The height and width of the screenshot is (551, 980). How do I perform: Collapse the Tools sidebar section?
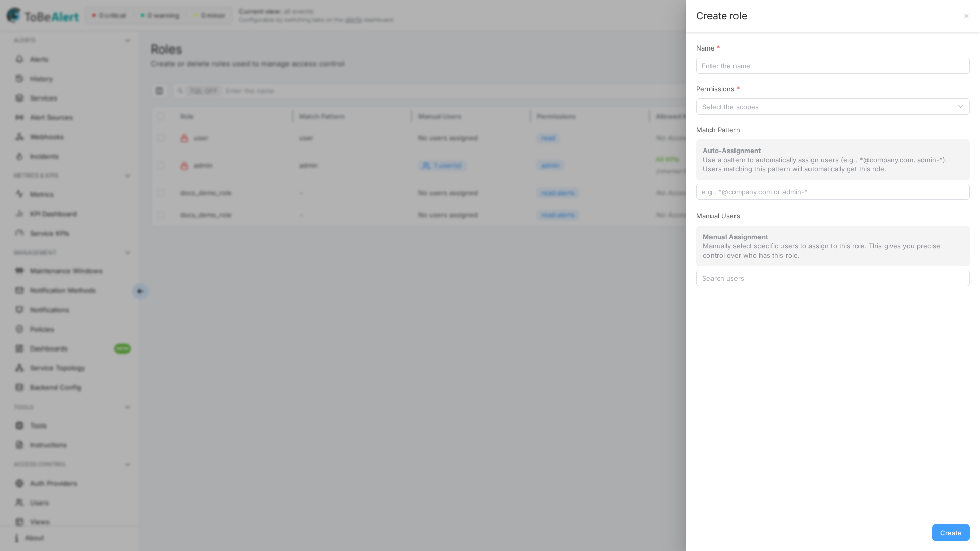coord(128,407)
